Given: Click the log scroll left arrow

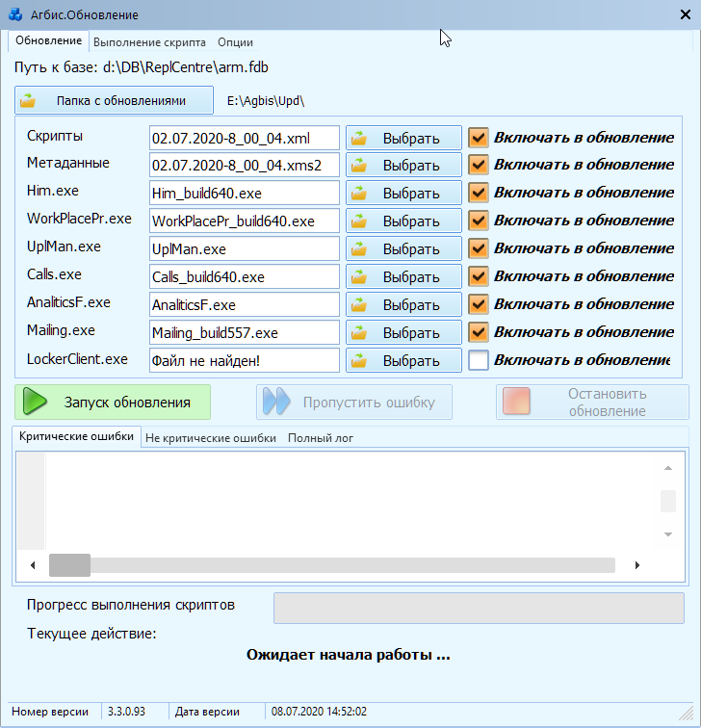Looking at the screenshot, I should tap(33, 565).
